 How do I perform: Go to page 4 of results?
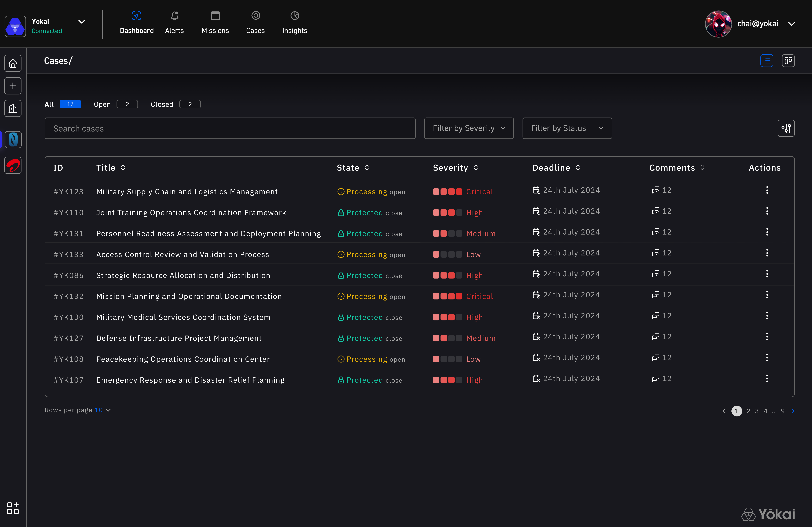(765, 411)
